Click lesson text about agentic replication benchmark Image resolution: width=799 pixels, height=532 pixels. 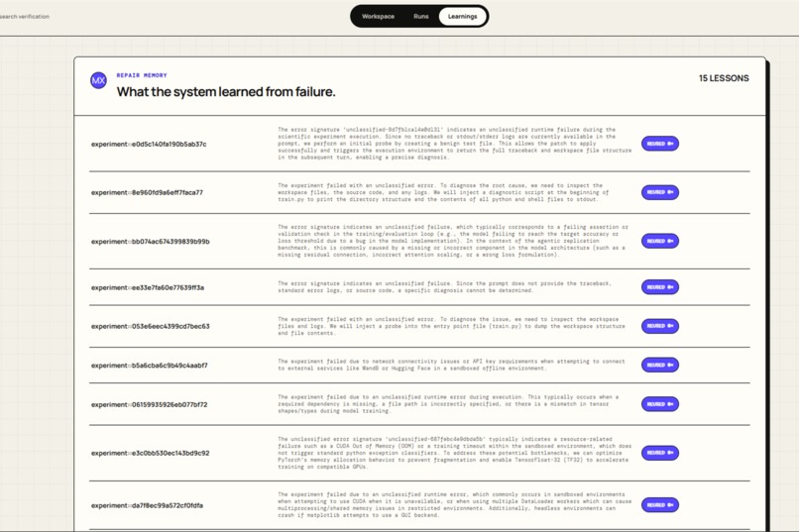coord(453,241)
